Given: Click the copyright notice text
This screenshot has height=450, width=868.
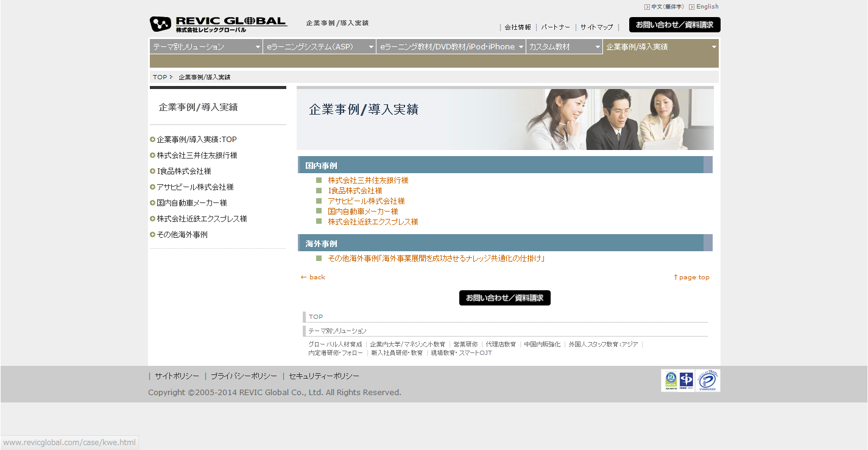Looking at the screenshot, I should (275, 393).
